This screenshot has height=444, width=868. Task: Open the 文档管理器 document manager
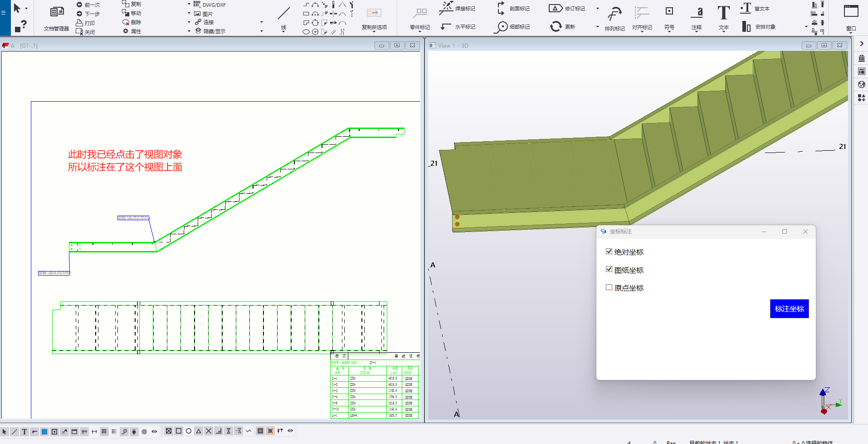pos(56,17)
